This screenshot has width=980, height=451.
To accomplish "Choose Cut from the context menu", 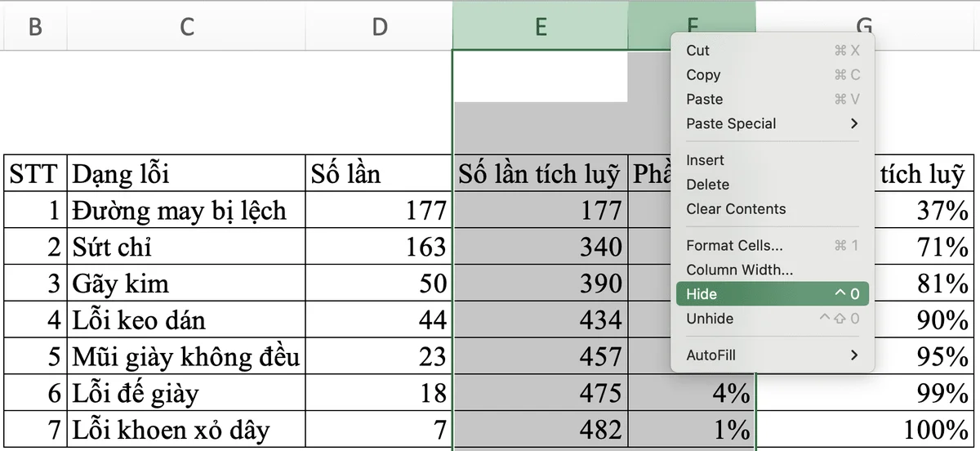I will [773, 51].
